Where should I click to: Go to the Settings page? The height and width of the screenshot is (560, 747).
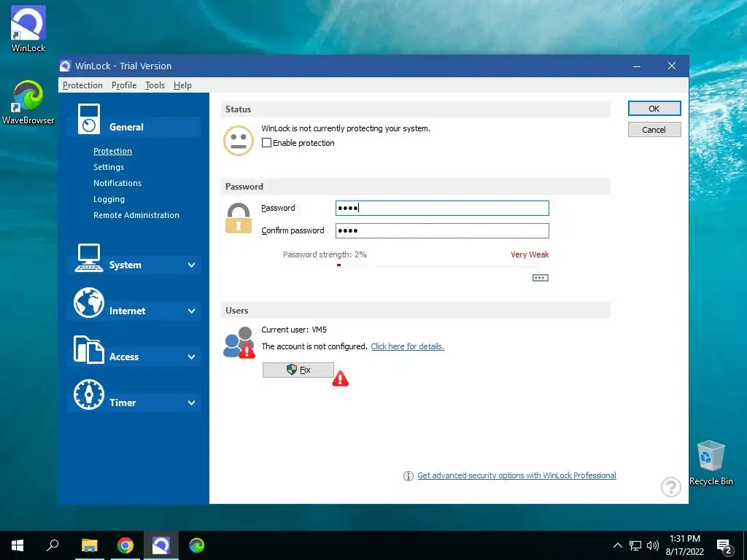(109, 167)
